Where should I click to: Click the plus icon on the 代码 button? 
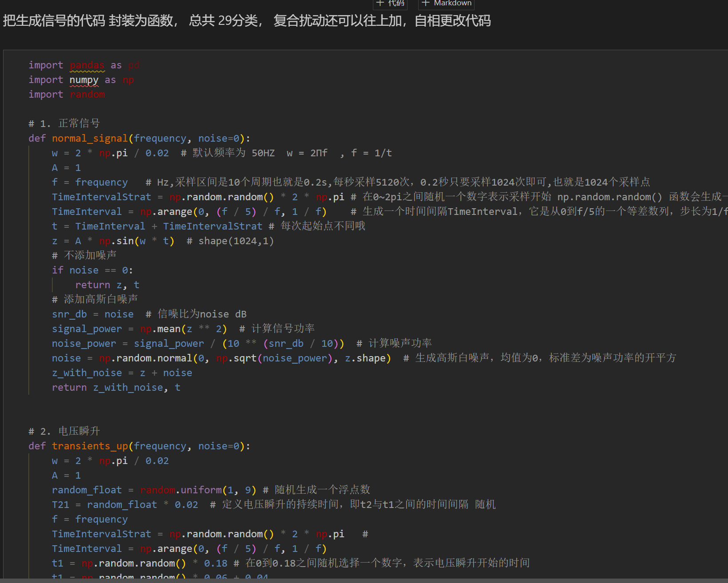click(380, 3)
